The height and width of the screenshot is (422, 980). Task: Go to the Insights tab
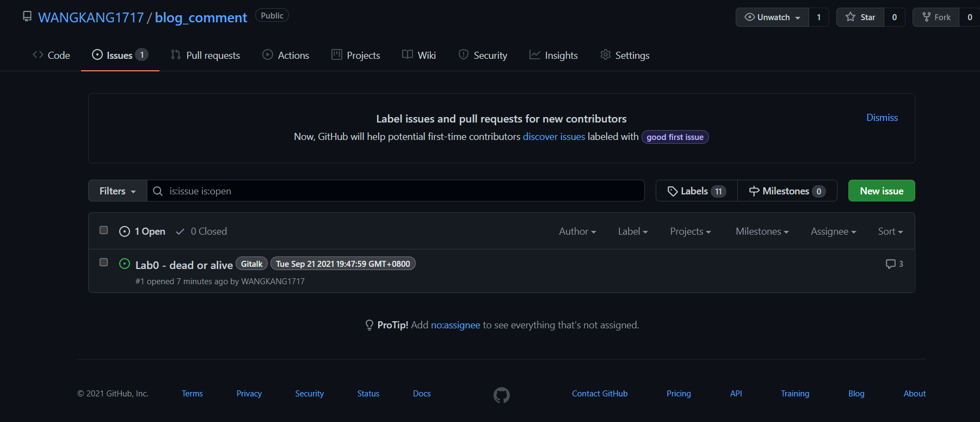tap(553, 55)
